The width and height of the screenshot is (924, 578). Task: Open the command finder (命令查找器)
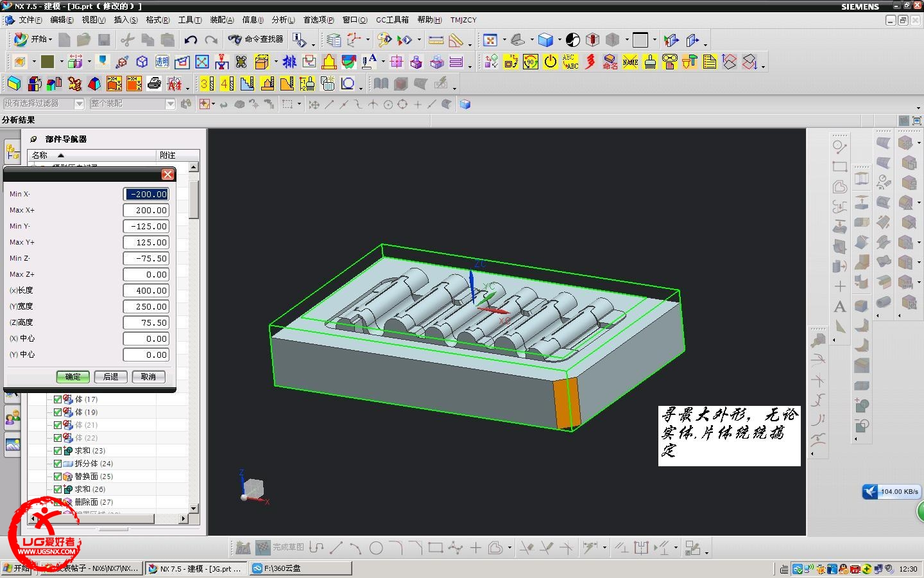(x=255, y=39)
